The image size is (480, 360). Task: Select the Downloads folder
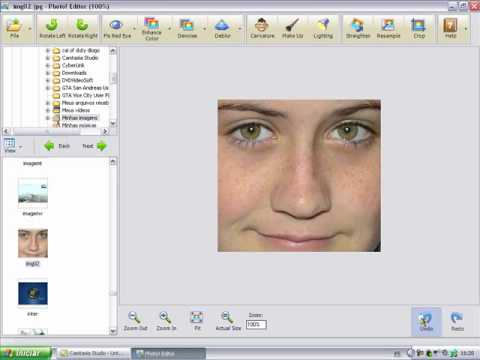(x=74, y=73)
